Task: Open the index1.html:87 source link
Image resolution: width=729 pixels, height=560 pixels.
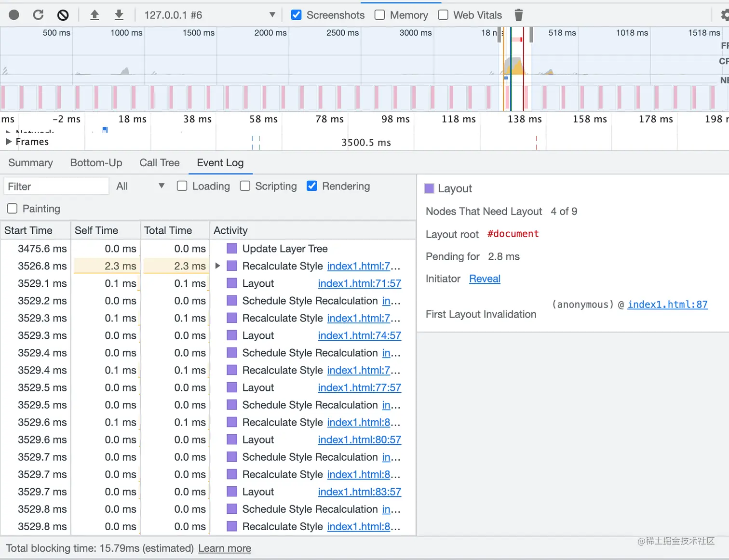Action: (x=667, y=305)
